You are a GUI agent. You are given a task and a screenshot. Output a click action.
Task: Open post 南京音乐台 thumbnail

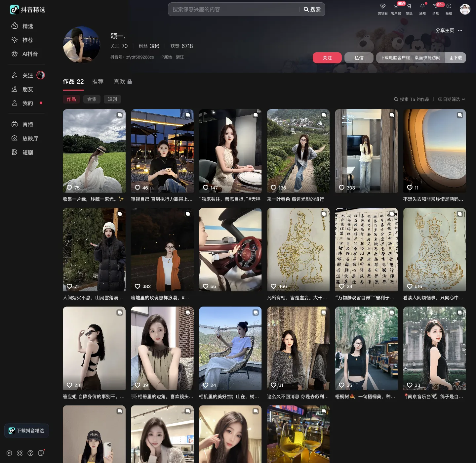click(435, 348)
